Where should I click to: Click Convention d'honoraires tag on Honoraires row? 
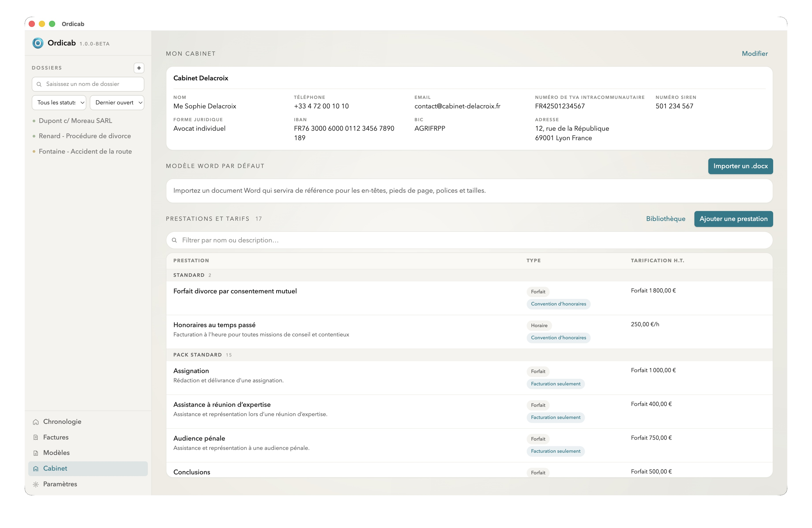coord(558,338)
